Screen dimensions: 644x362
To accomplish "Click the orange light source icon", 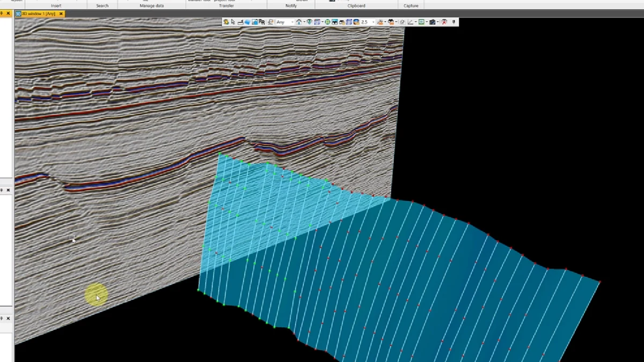I will tap(380, 22).
